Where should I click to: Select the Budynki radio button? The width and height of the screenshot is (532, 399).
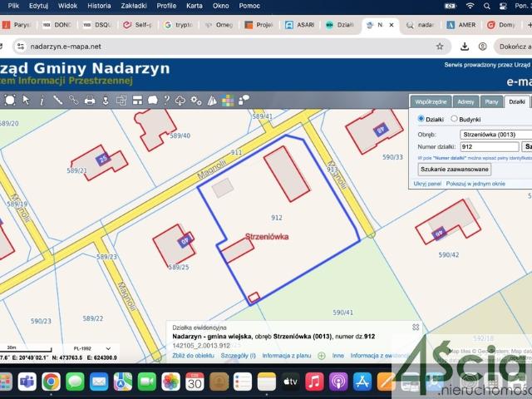pos(454,119)
